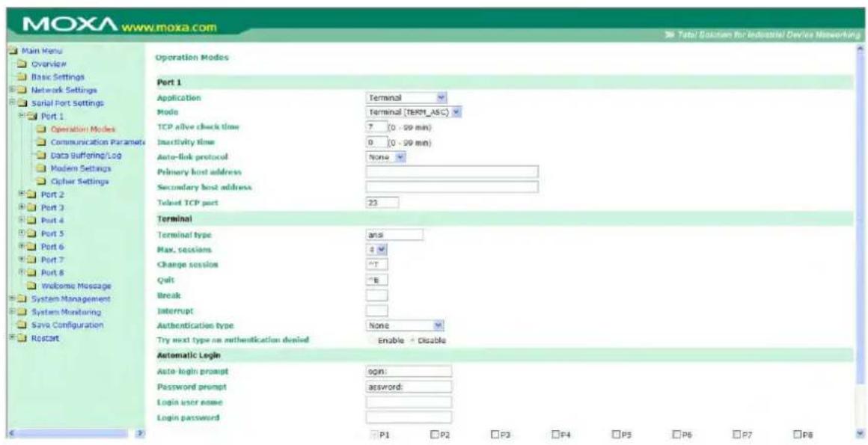Click the Interrupt key field
868x445 pixels.
click(x=377, y=311)
